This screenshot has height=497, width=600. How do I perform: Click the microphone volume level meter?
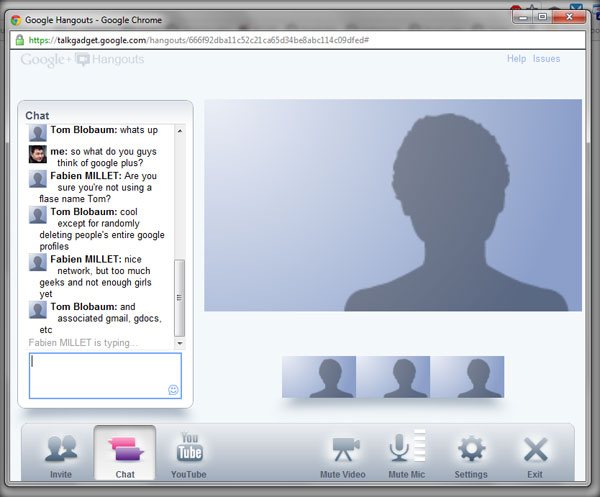pos(420,445)
